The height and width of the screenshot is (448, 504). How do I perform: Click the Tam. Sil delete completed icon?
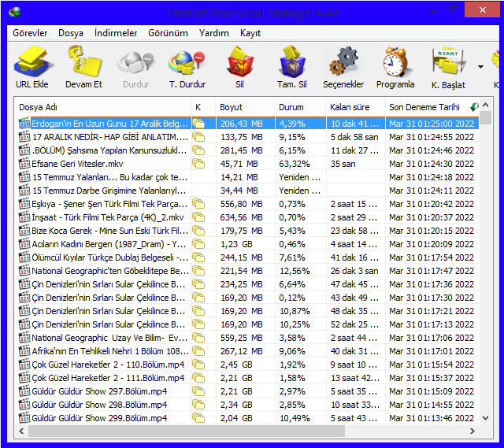292,61
